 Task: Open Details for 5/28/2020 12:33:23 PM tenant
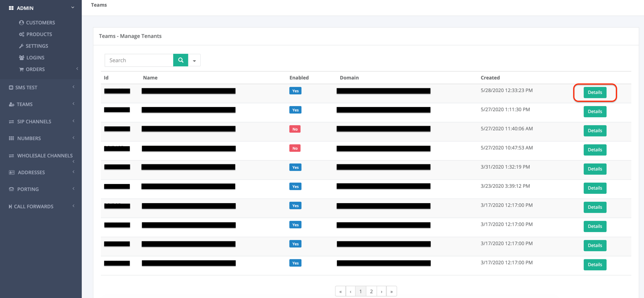pos(595,92)
